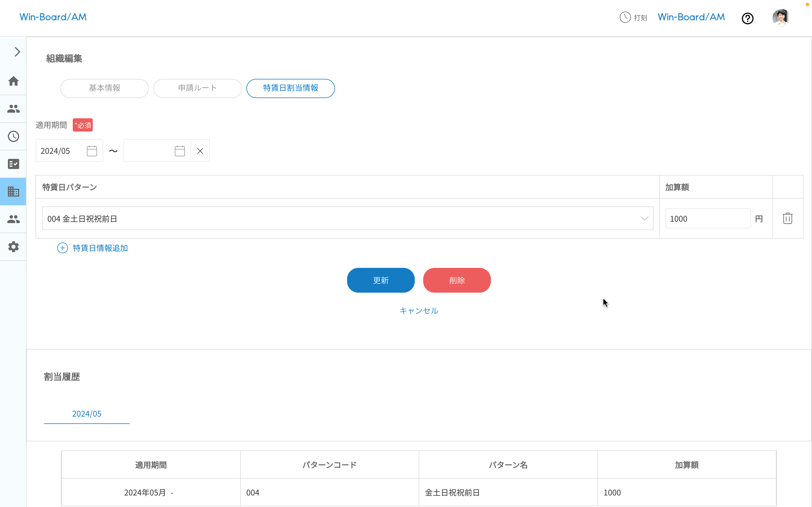Click the キャンセル link
Viewport: 812px width, 507px height.
pos(419,311)
